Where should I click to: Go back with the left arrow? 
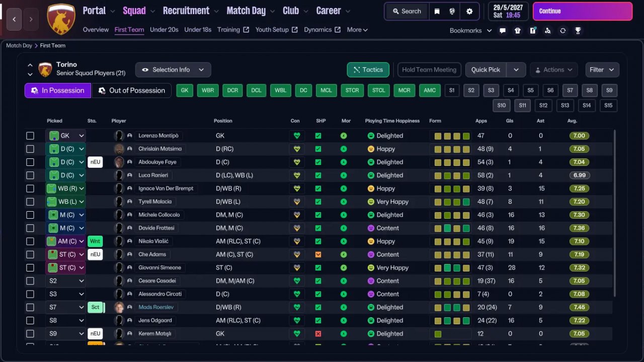coord(14,19)
